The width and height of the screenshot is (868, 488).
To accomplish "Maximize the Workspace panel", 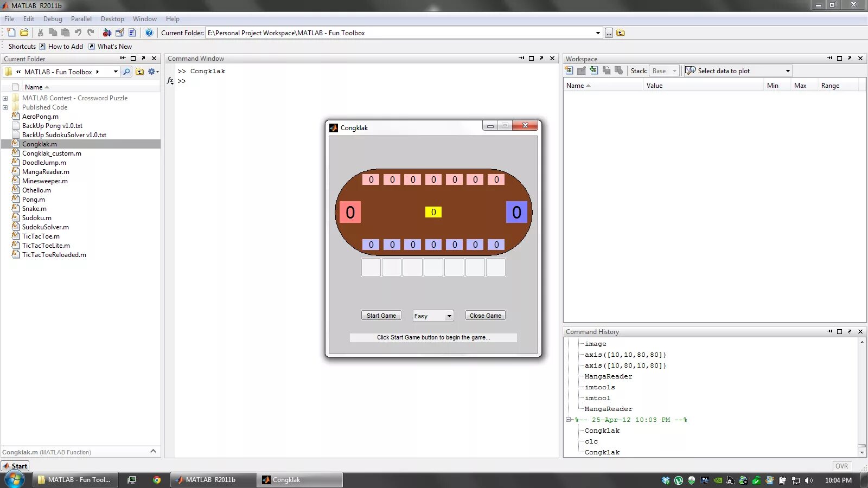I will click(x=840, y=59).
